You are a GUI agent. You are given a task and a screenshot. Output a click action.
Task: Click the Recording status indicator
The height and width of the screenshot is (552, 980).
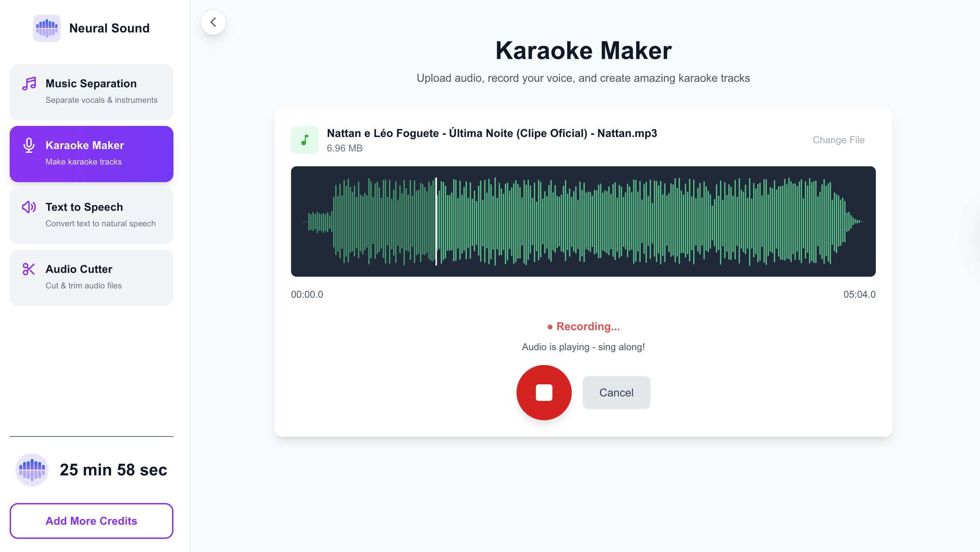tap(583, 326)
